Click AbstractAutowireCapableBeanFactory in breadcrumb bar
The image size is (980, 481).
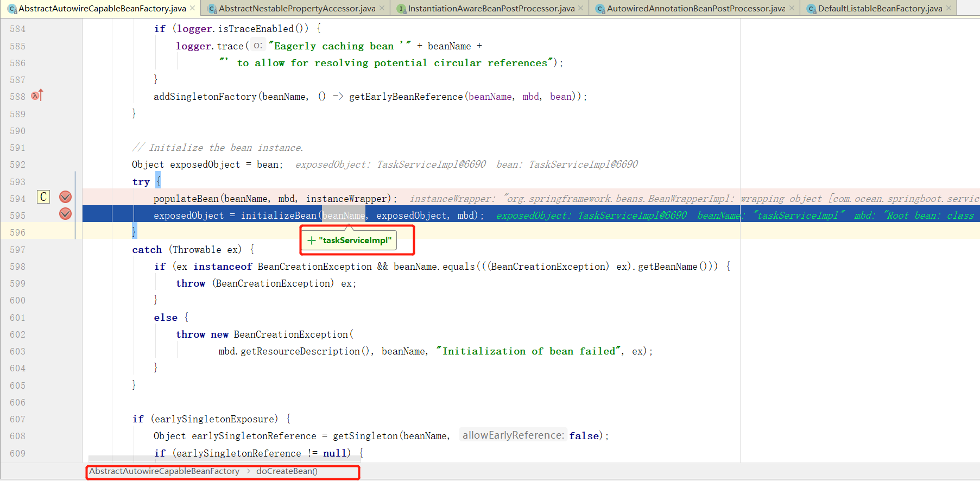click(x=164, y=471)
